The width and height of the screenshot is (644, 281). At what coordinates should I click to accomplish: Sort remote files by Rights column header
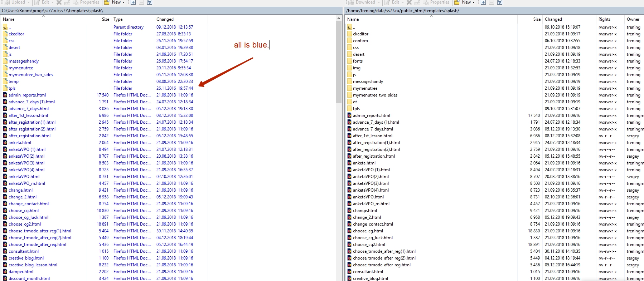point(604,19)
